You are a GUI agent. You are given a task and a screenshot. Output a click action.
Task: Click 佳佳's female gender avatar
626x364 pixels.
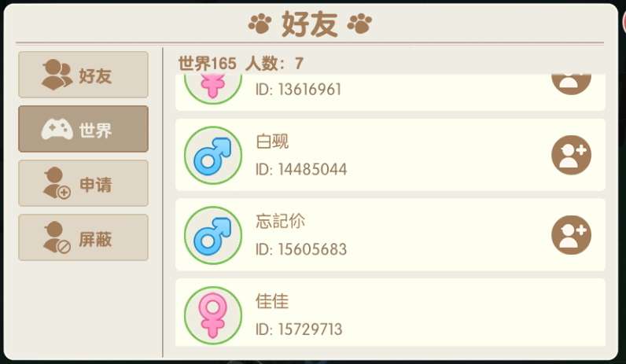[x=213, y=315]
